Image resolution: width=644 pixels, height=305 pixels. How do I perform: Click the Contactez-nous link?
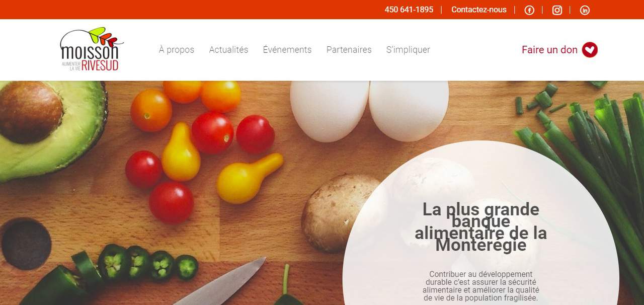[x=479, y=10]
